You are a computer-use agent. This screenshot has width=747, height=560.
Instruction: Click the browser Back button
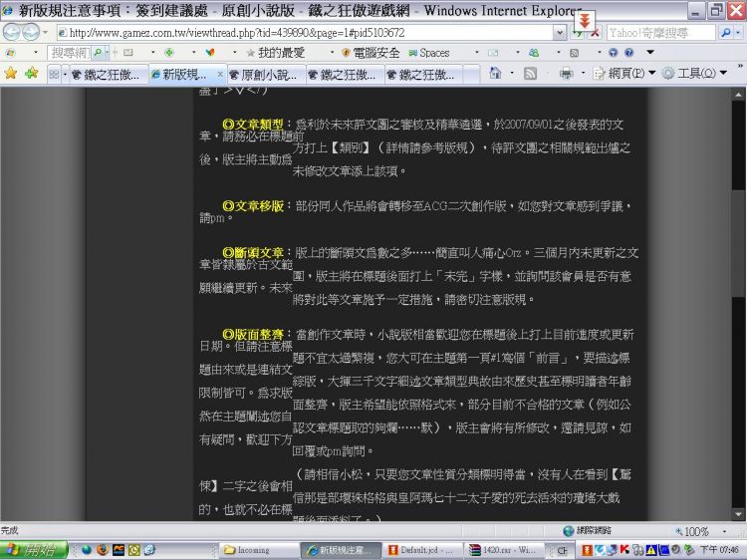(x=13, y=32)
